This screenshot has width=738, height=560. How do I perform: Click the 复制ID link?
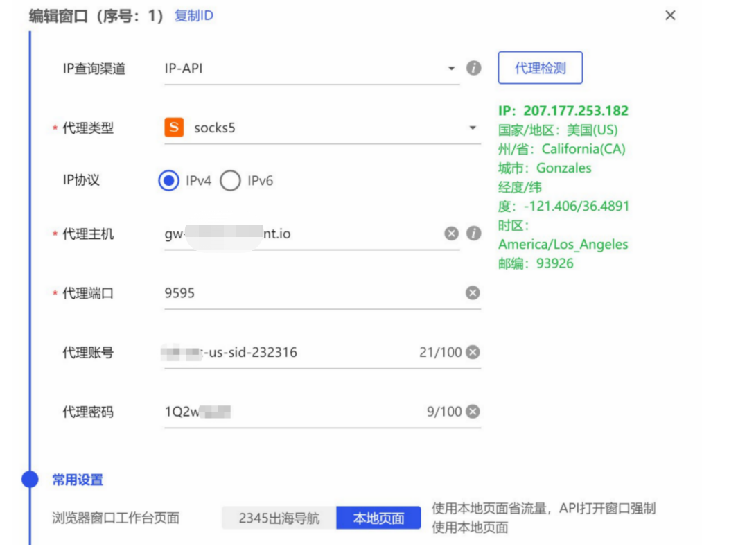click(193, 15)
